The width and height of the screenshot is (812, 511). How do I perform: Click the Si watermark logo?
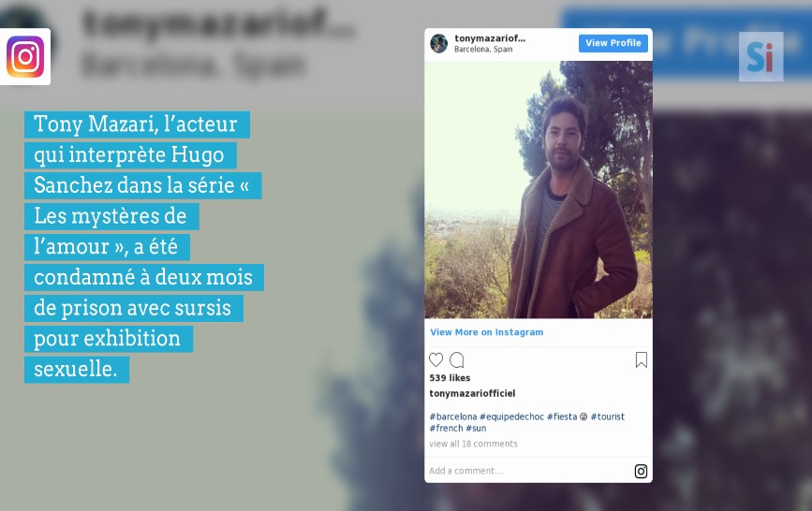pos(760,56)
